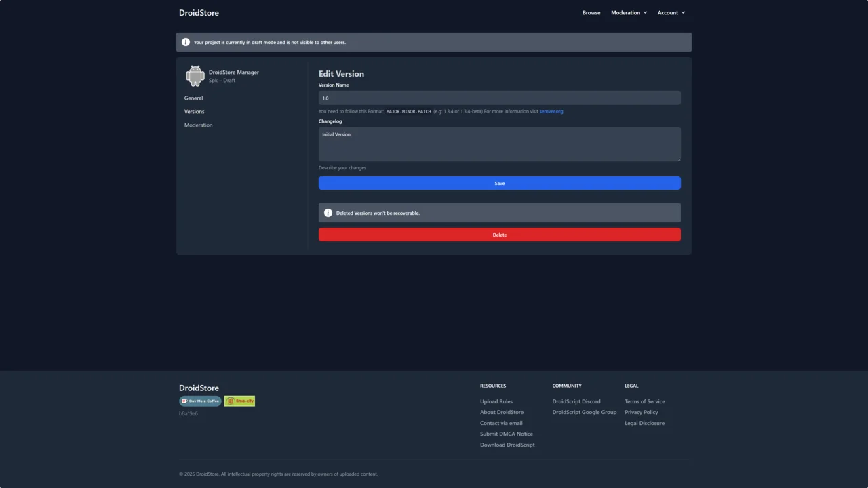Click the Android robot project icon
This screenshot has height=488, width=868.
(195, 76)
